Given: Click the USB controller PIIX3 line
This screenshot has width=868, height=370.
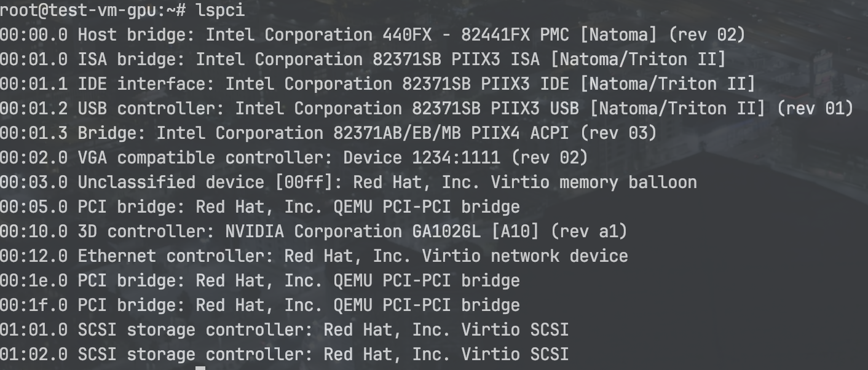Looking at the screenshot, I should pyautogui.click(x=426, y=108).
